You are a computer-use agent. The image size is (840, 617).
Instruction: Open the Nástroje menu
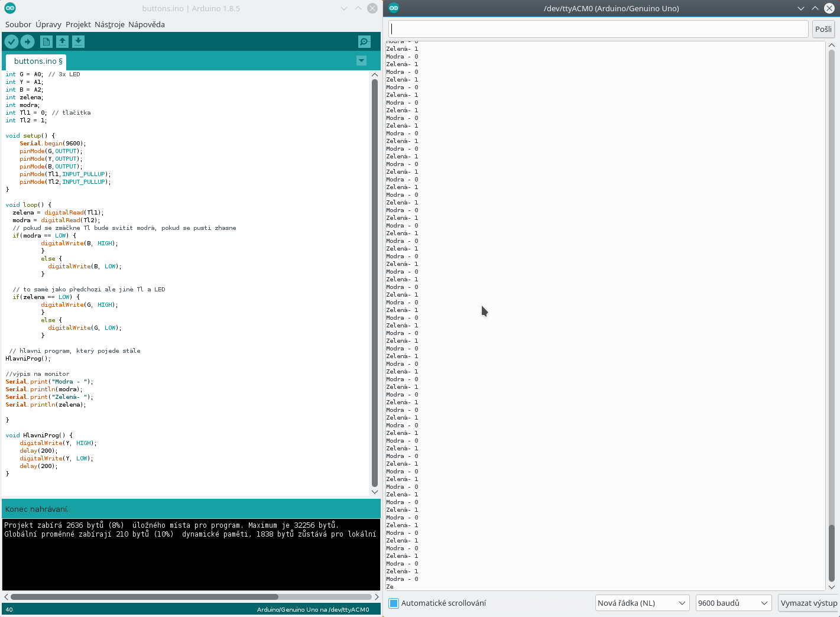(109, 24)
